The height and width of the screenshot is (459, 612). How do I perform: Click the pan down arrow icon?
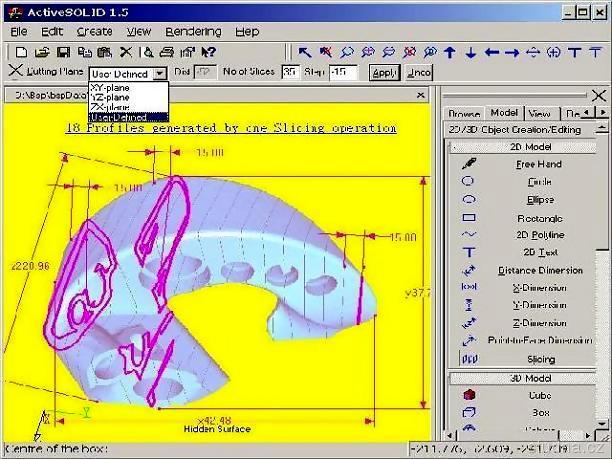(x=471, y=52)
